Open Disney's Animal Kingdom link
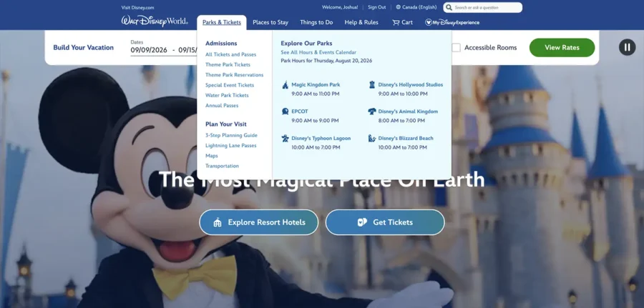Image resolution: width=644 pixels, height=308 pixels. pos(409,111)
